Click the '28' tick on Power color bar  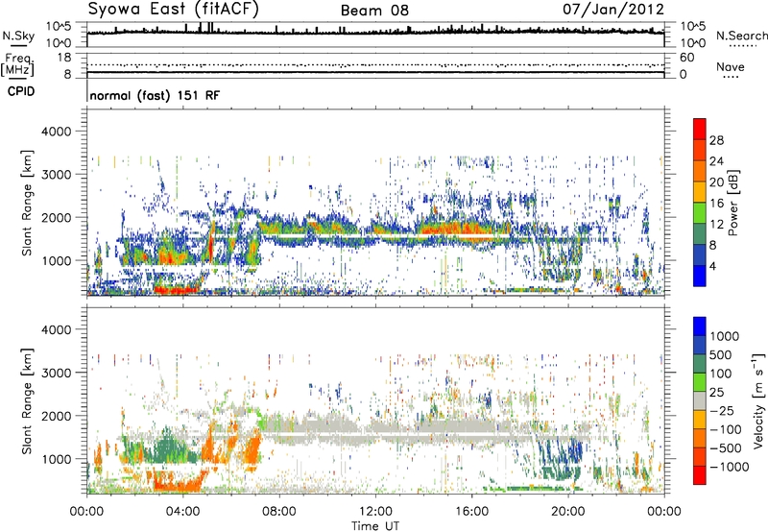[716, 140]
